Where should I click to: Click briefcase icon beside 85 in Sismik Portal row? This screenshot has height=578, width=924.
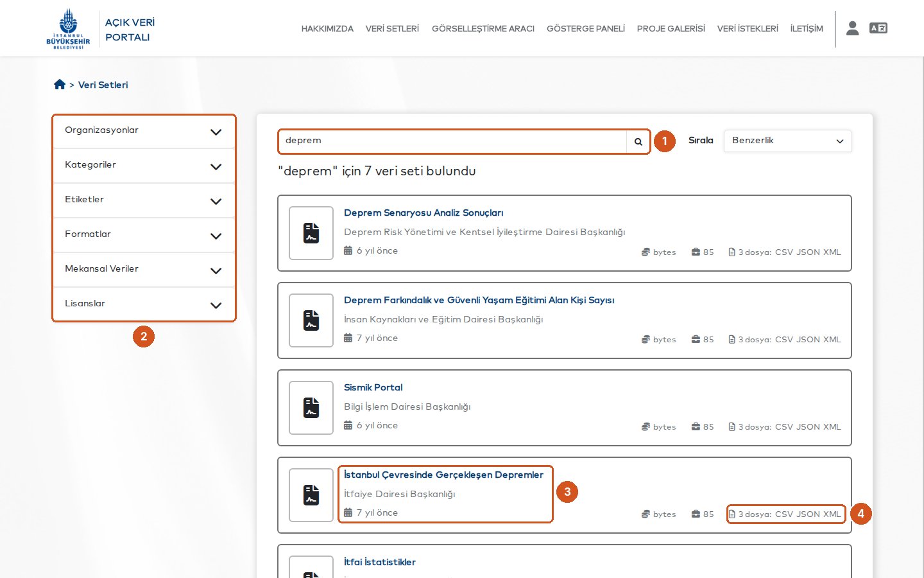pos(696,426)
